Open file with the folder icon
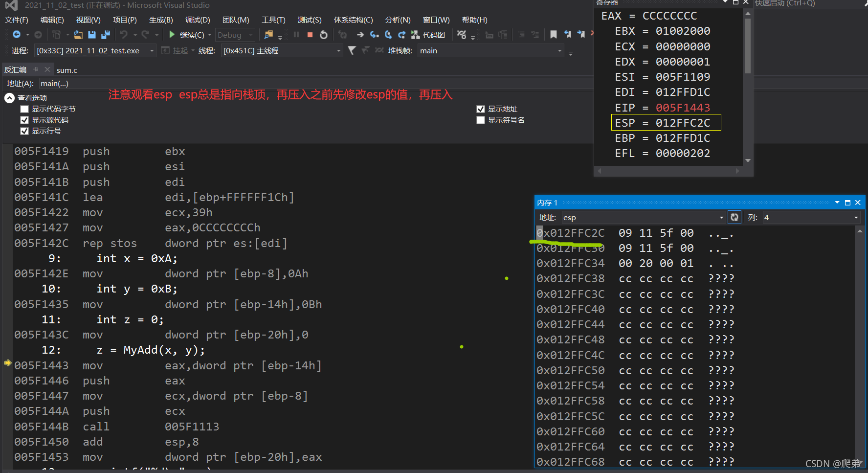868x473 pixels. pyautogui.click(x=78, y=35)
